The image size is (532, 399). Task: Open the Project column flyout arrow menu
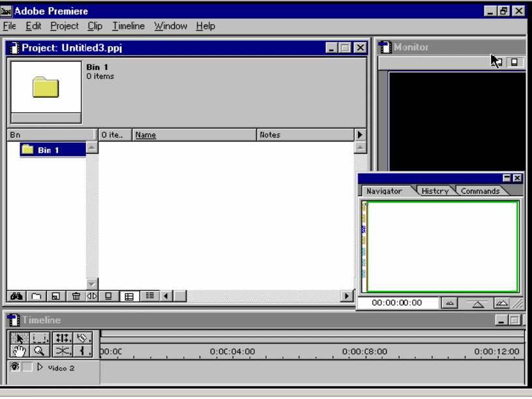360,135
